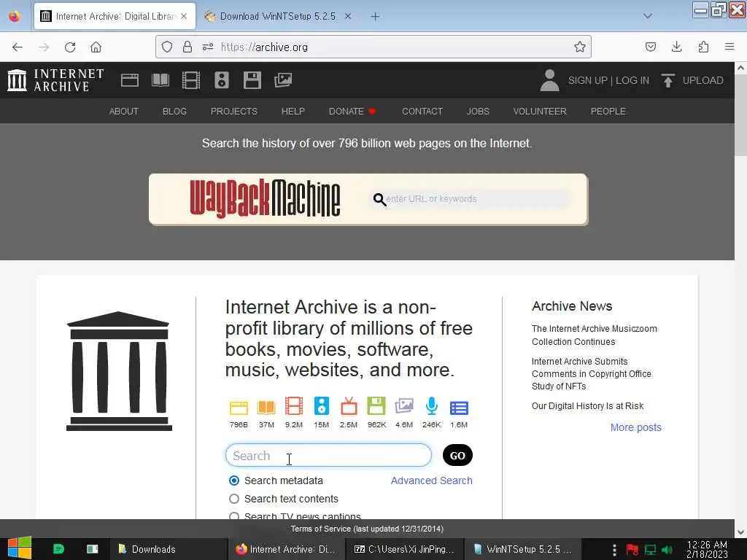Click LOG IN link
Image resolution: width=747 pixels, height=560 pixels.
(632, 80)
